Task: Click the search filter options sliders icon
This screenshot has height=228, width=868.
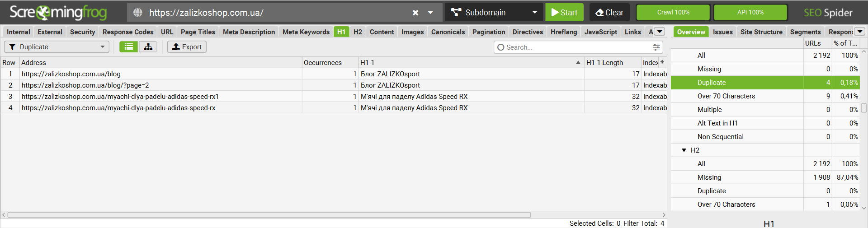Action: coord(656,47)
